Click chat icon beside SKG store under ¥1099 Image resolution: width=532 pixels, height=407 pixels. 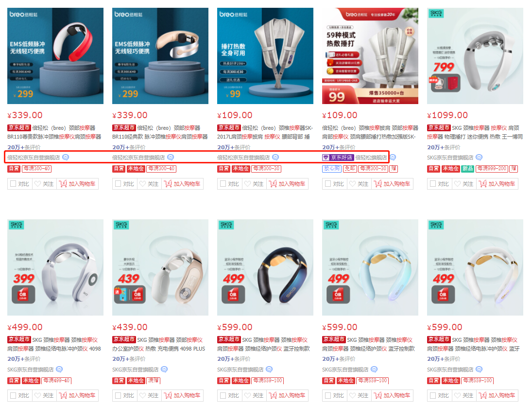click(479, 157)
